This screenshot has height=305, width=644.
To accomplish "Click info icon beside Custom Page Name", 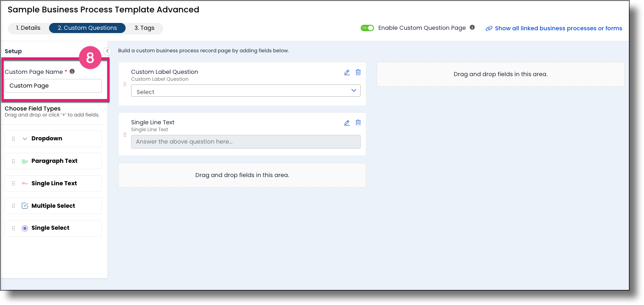I will tap(72, 72).
